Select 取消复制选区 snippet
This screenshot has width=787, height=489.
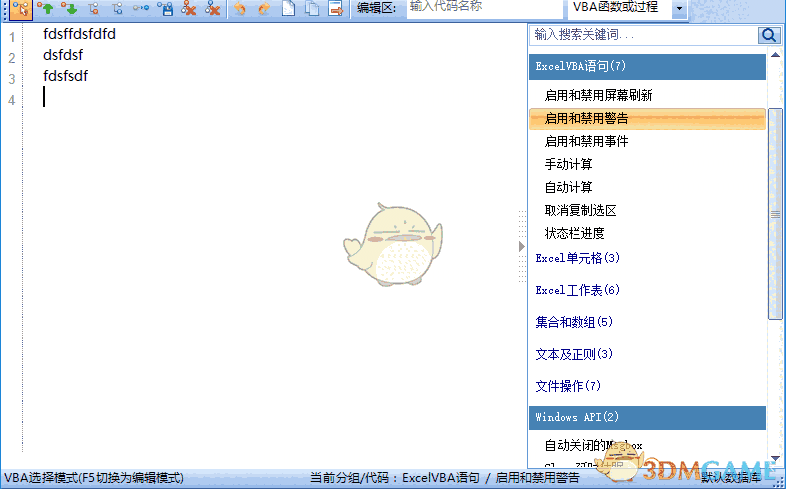coord(580,210)
